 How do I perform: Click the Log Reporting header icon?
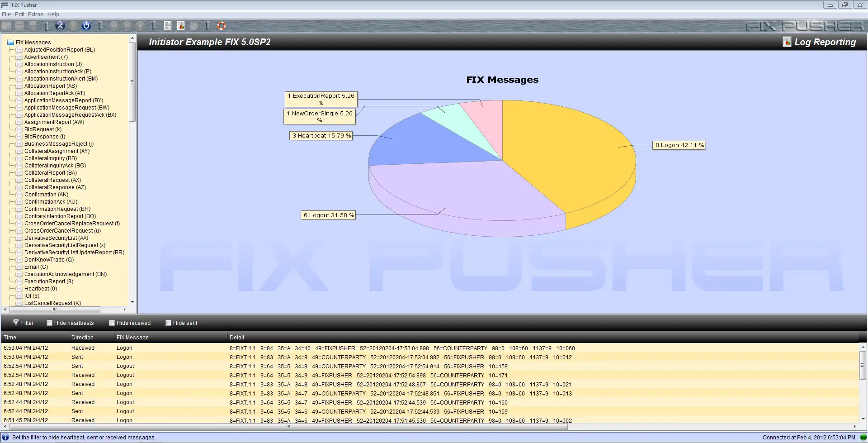[x=787, y=42]
